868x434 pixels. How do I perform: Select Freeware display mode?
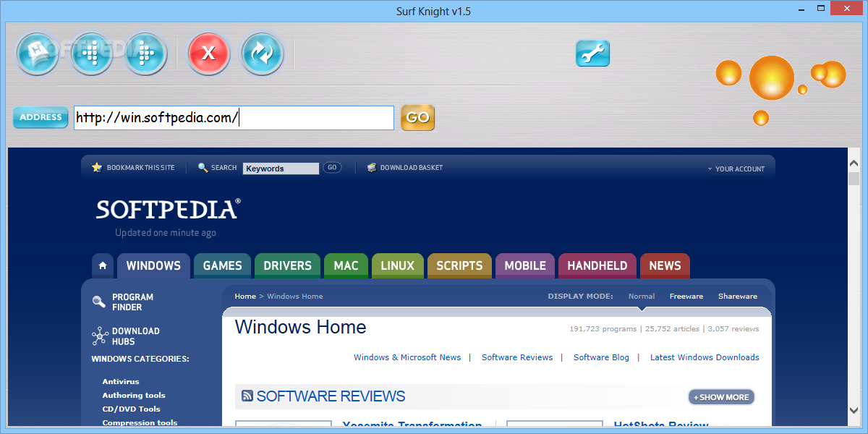(x=686, y=296)
